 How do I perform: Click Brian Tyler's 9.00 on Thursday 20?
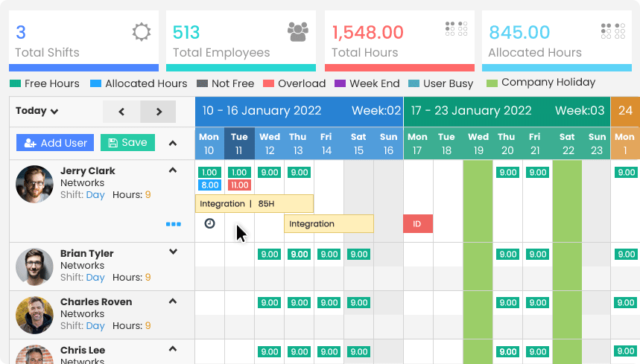point(508,255)
